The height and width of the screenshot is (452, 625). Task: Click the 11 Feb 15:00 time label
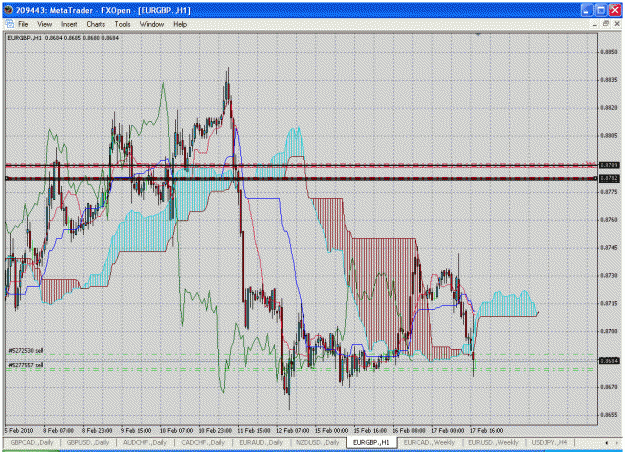[254, 431]
